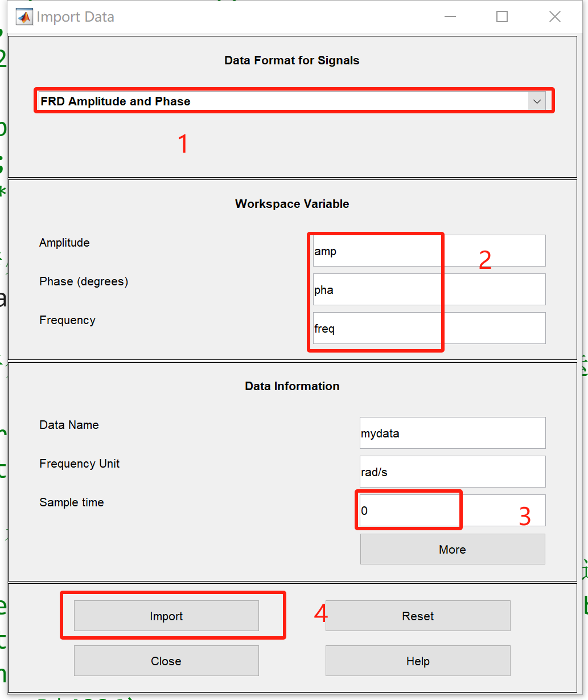Minimize the Import Data window
The width and height of the screenshot is (588, 700).
coord(450,17)
